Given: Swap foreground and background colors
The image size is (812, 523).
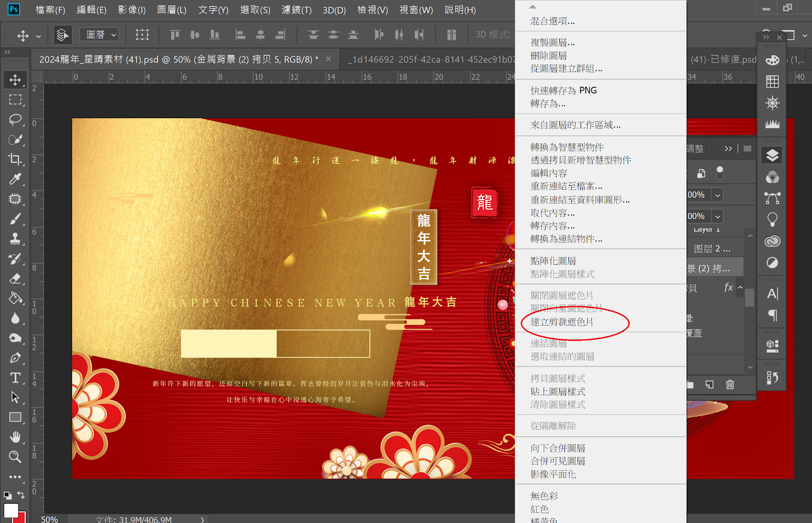Looking at the screenshot, I should click(21, 495).
